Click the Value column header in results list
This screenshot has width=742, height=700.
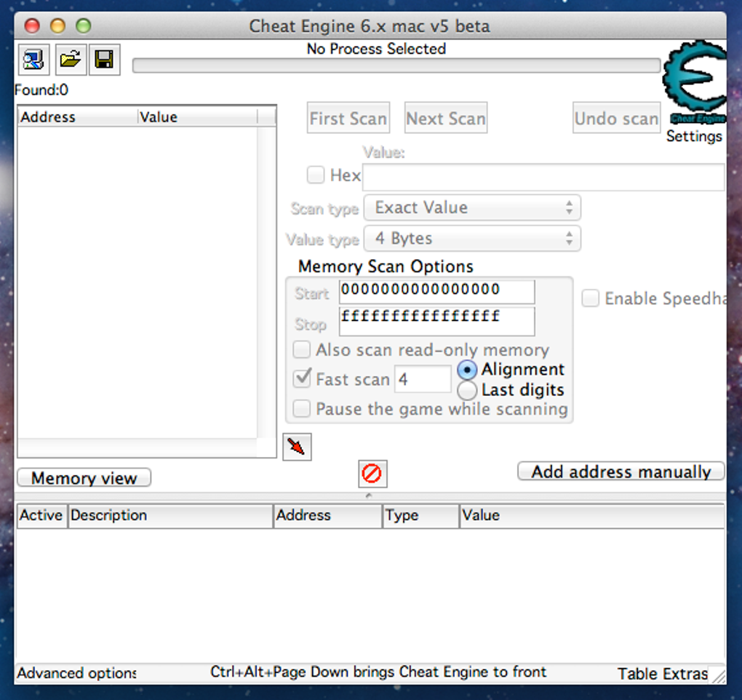tap(198, 117)
